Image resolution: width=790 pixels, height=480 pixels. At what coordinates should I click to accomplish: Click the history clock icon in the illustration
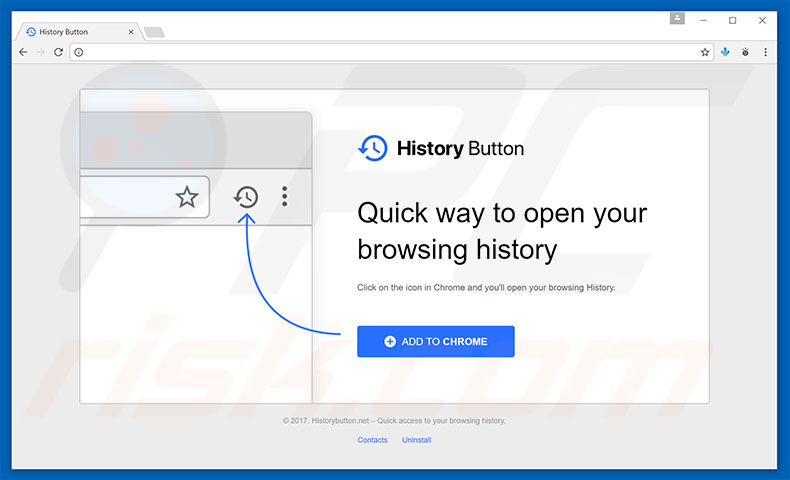click(245, 197)
